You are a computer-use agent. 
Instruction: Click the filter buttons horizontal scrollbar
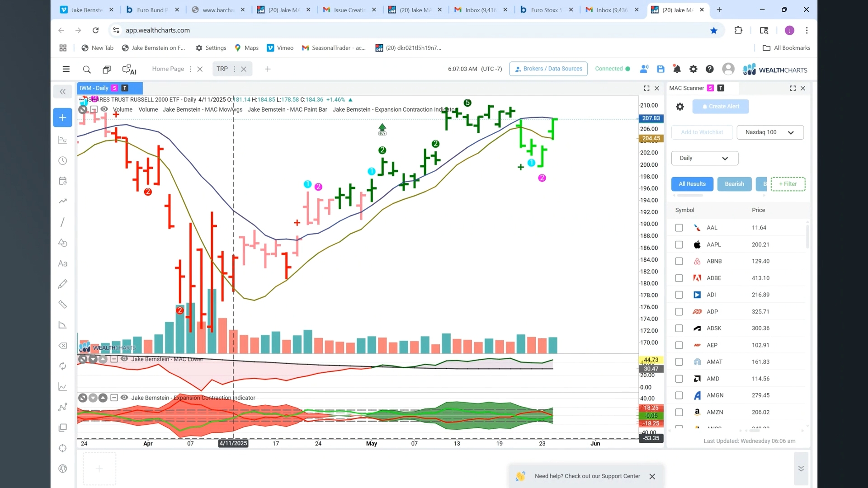point(689,196)
